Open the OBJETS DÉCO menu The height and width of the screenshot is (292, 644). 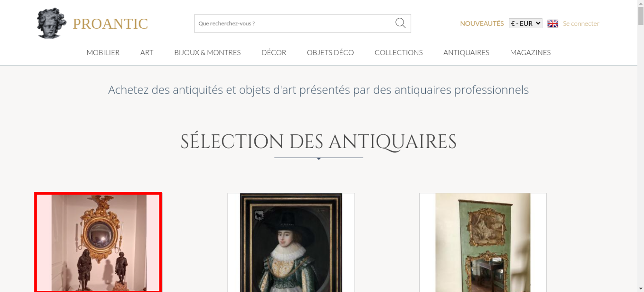coord(330,52)
